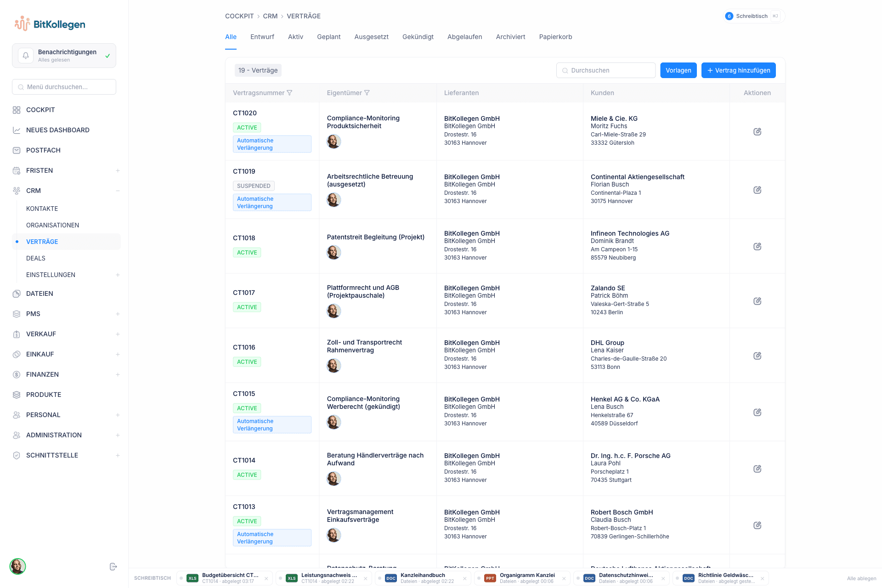Open edit action for contract CT1014
The width and height of the screenshot is (882, 588).
(x=758, y=469)
